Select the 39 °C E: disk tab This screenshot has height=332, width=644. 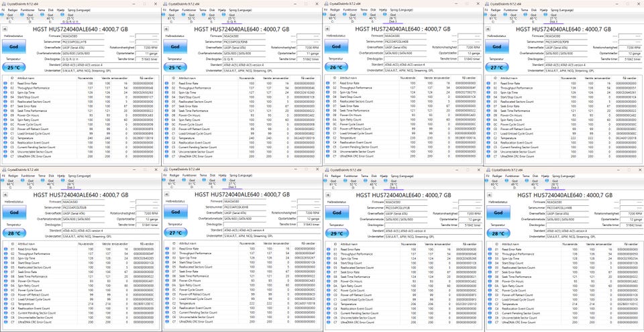(x=211, y=182)
